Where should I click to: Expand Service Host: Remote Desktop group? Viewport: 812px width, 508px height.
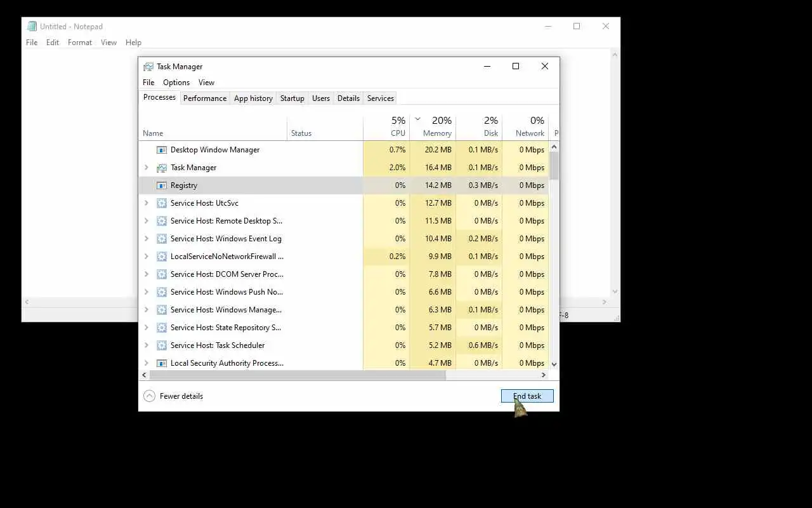[147, 221]
